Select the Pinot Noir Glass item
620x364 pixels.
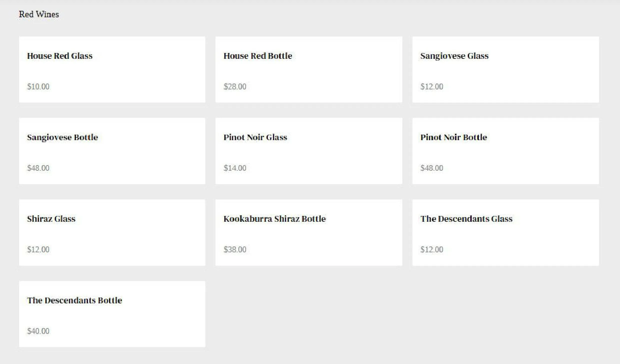pyautogui.click(x=309, y=151)
